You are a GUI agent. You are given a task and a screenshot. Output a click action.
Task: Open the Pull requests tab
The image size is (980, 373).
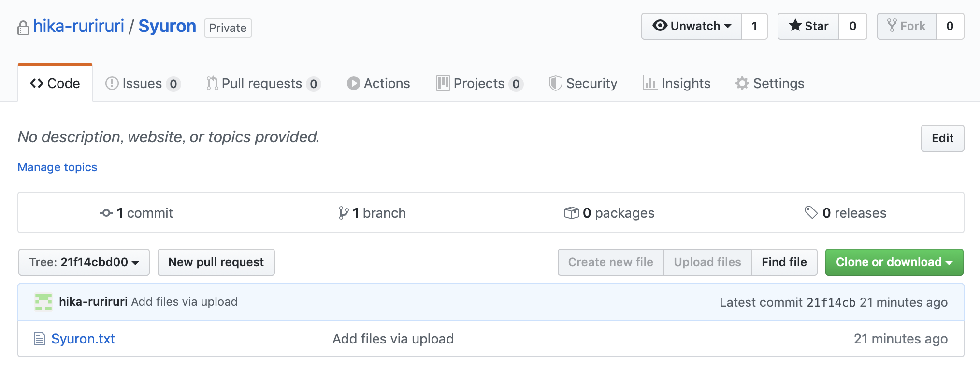[262, 83]
